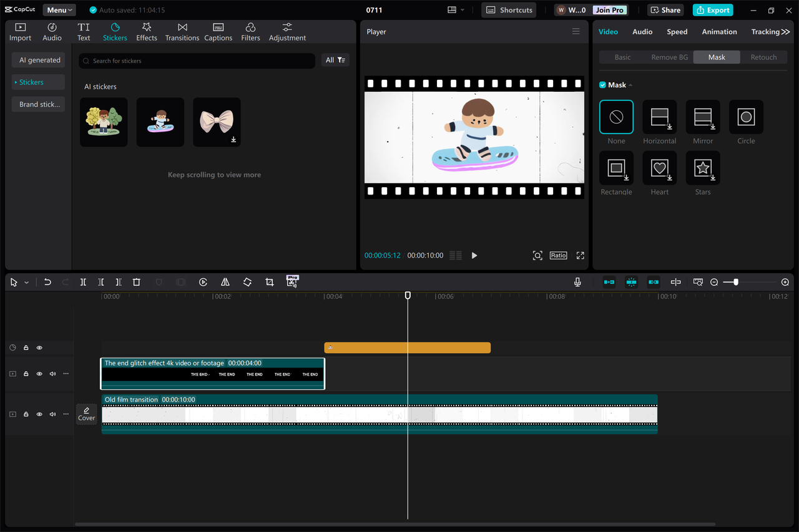Select the Mirror flip tool
The height and width of the screenshot is (532, 799).
coord(225,282)
